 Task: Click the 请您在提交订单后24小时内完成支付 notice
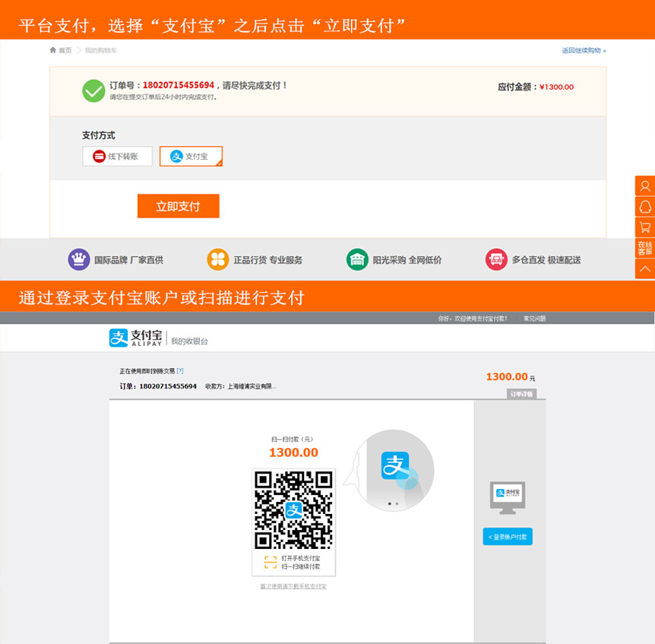pyautogui.click(x=163, y=97)
